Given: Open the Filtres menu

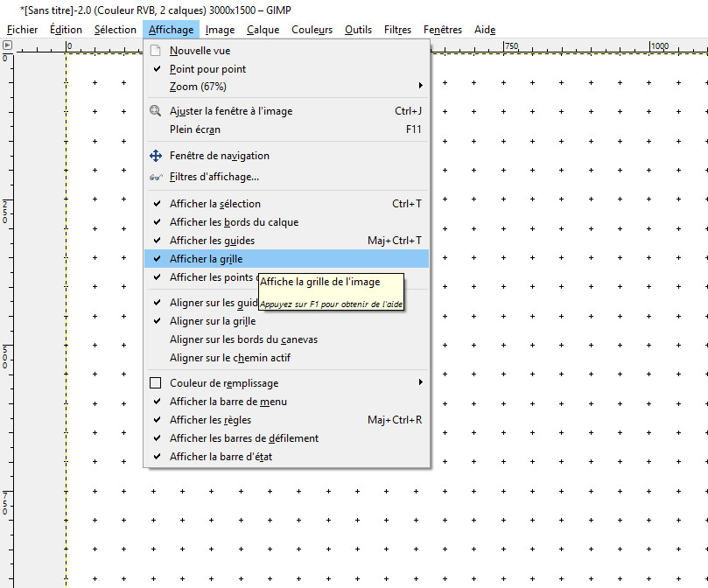Looking at the screenshot, I should [397, 30].
